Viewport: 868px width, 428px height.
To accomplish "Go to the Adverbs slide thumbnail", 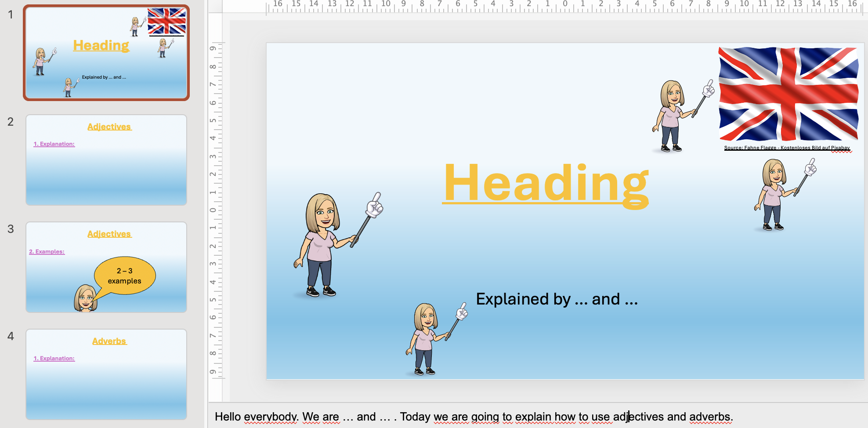I will [x=106, y=374].
